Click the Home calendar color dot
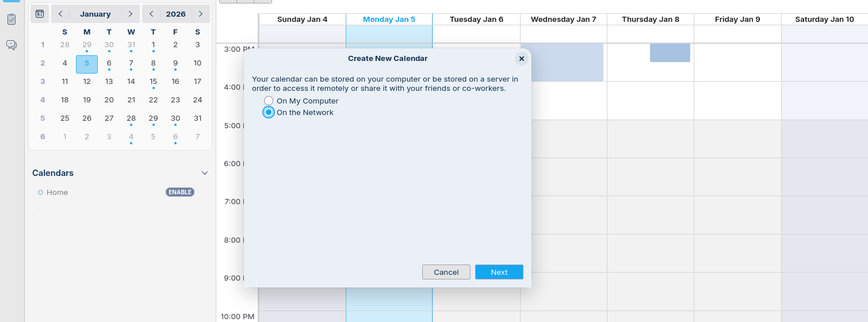 point(40,193)
